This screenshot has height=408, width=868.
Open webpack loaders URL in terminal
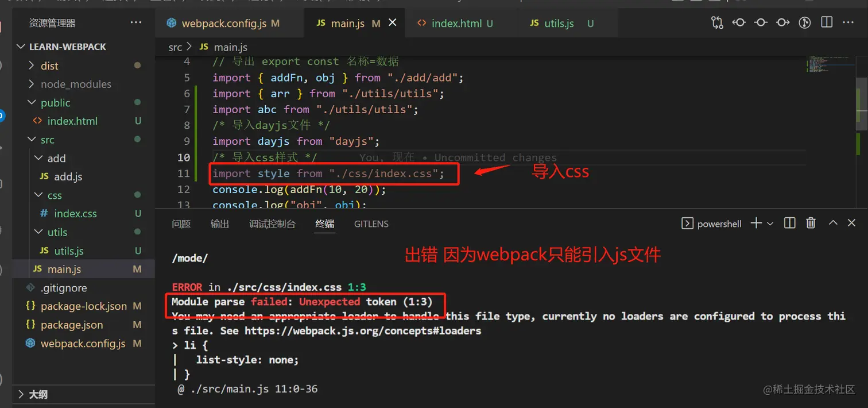pyautogui.click(x=363, y=331)
